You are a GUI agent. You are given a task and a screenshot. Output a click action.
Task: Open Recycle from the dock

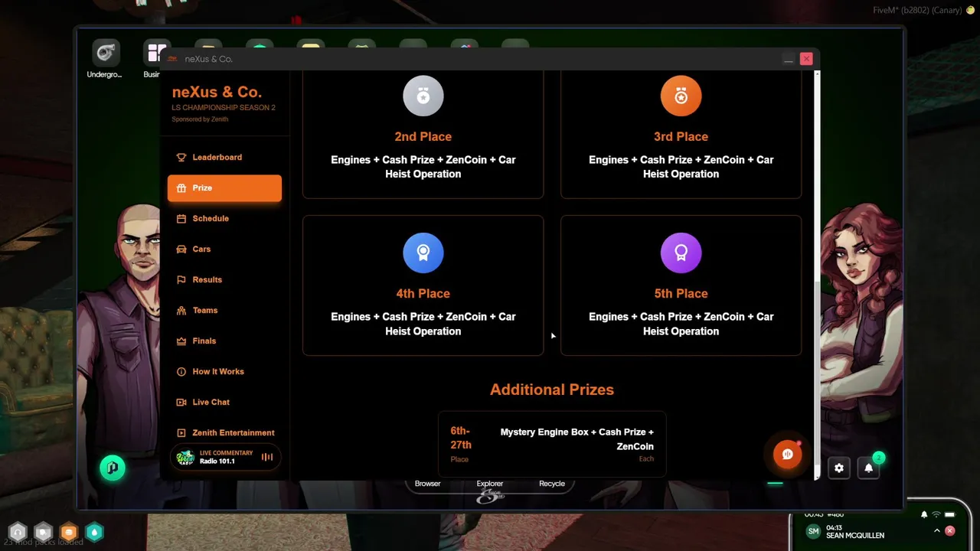552,484
